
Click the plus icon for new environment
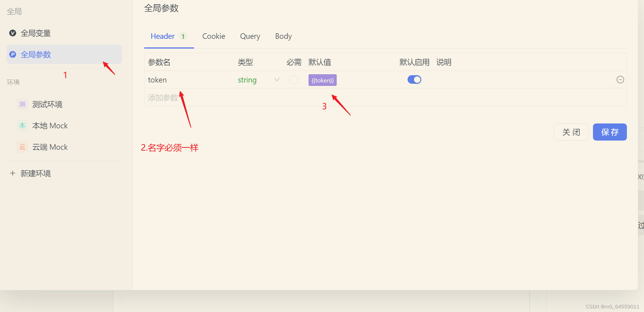tap(13, 173)
